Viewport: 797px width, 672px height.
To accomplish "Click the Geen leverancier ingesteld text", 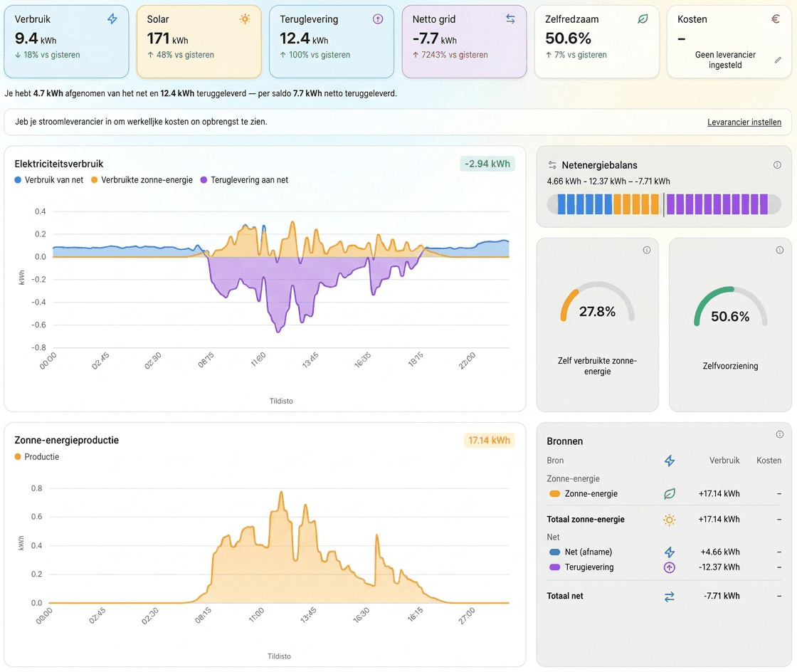I will (x=725, y=60).
